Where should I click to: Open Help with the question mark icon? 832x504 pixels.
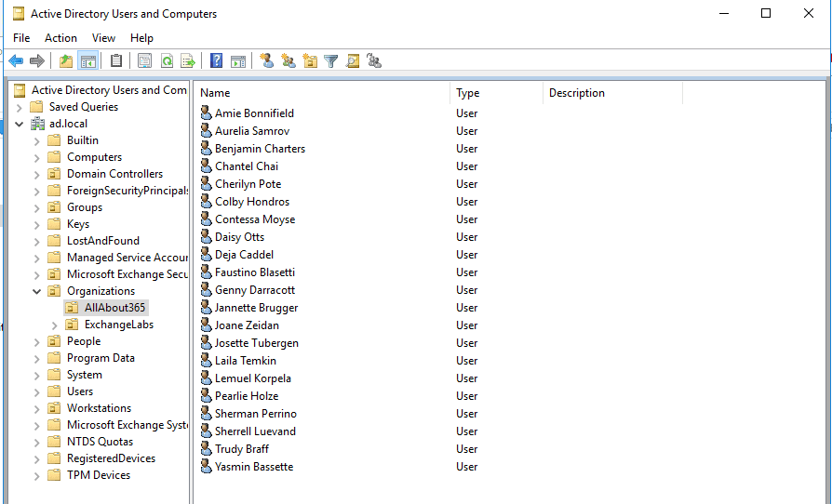click(217, 60)
